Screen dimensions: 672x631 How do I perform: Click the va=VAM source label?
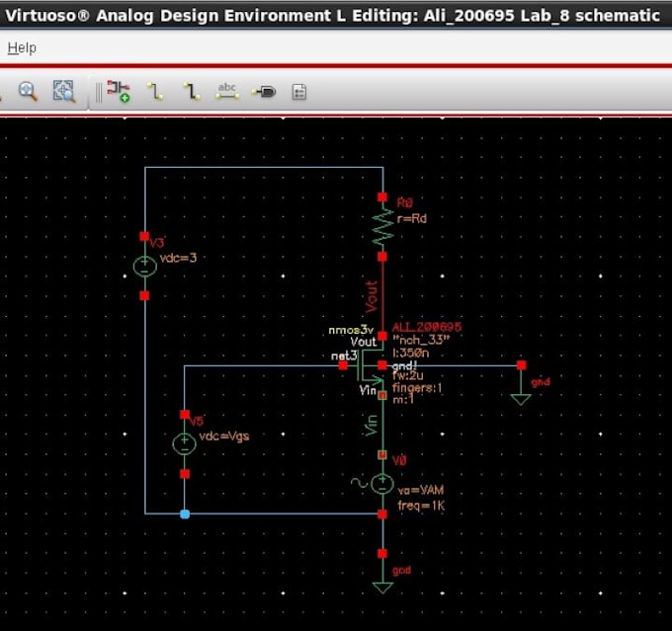pos(421,490)
